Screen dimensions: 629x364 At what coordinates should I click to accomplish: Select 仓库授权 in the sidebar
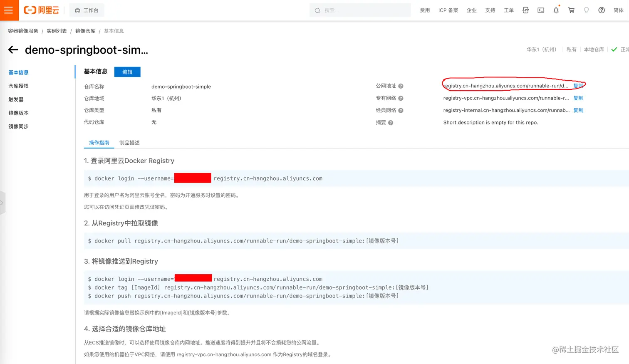click(x=19, y=86)
